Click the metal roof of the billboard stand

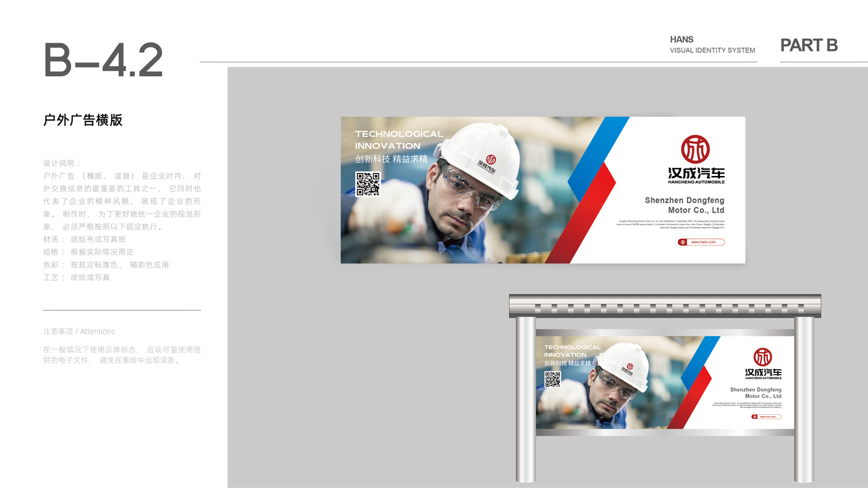pos(665,306)
